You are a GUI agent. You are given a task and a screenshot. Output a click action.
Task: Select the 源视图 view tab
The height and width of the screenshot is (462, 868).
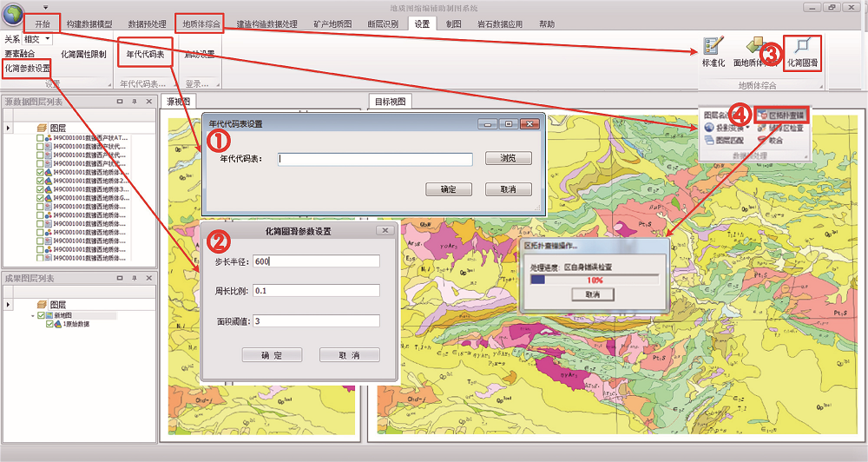click(x=179, y=102)
